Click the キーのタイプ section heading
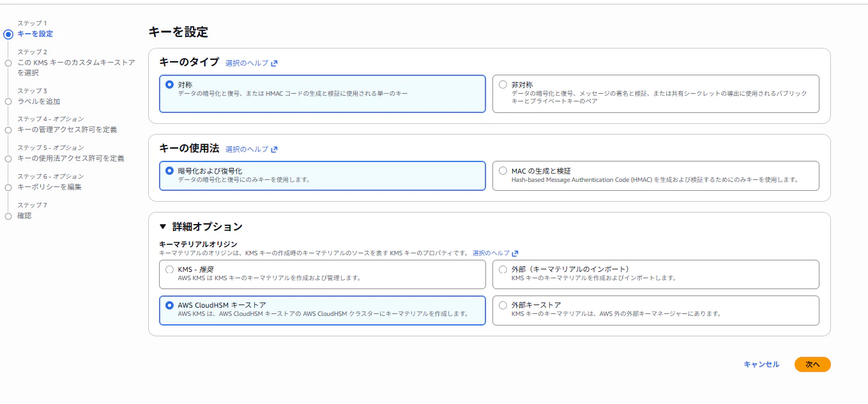This screenshot has width=868, height=404. 189,63
